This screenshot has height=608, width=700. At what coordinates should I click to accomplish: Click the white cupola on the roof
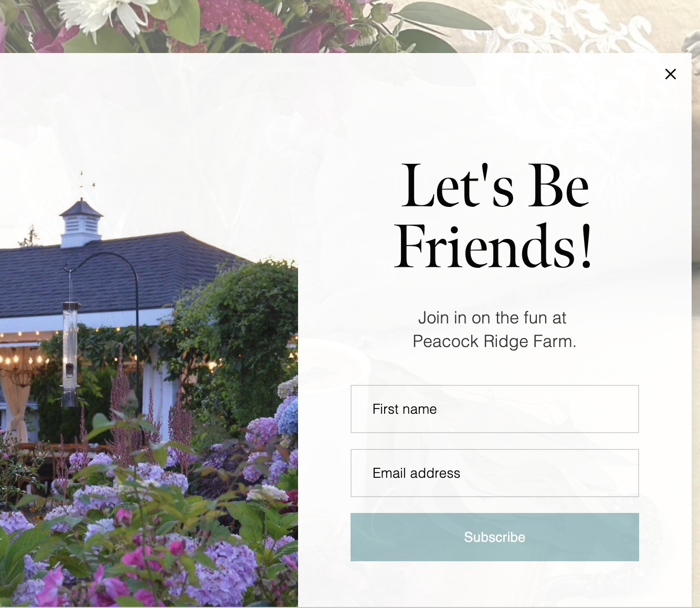pyautogui.click(x=81, y=224)
